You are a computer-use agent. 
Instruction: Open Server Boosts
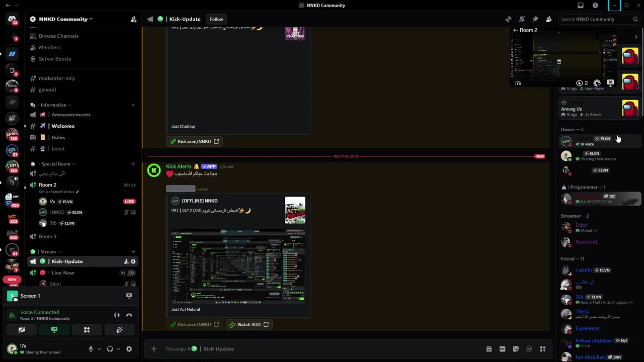pyautogui.click(x=83, y=59)
